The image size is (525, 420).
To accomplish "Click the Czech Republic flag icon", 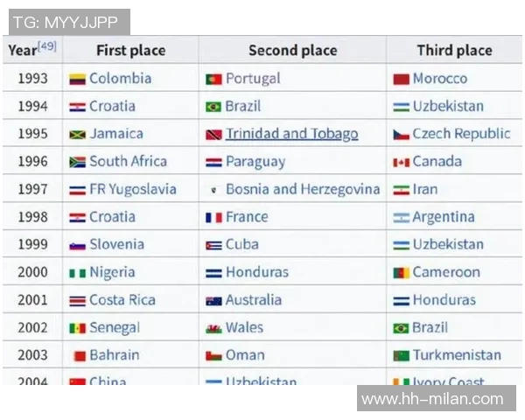I will (402, 135).
